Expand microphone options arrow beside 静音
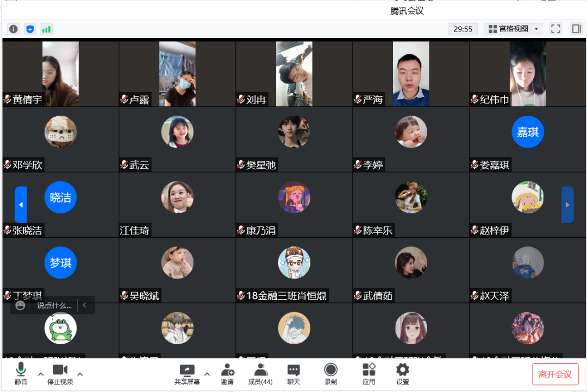587x392 pixels. click(41, 374)
